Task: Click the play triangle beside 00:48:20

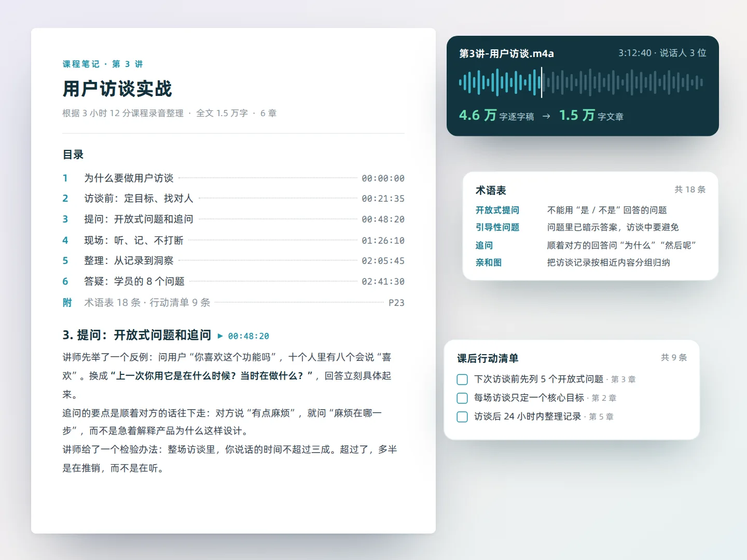Action: tap(220, 336)
